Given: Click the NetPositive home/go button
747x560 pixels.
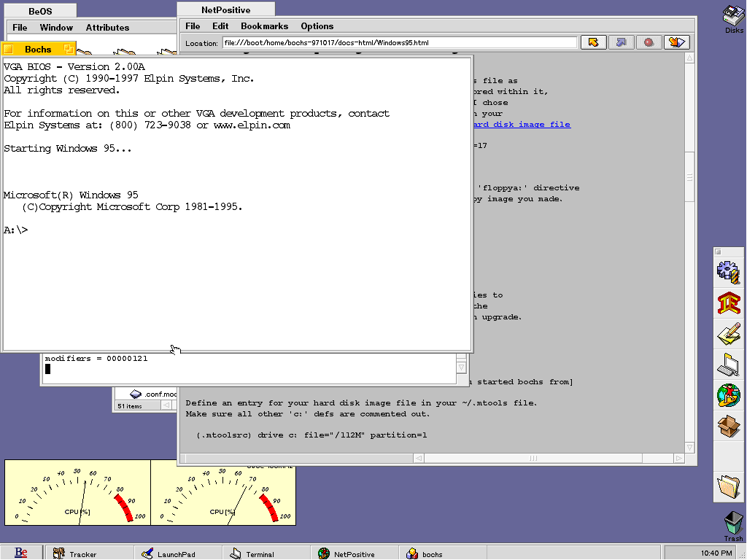Looking at the screenshot, I should [676, 42].
